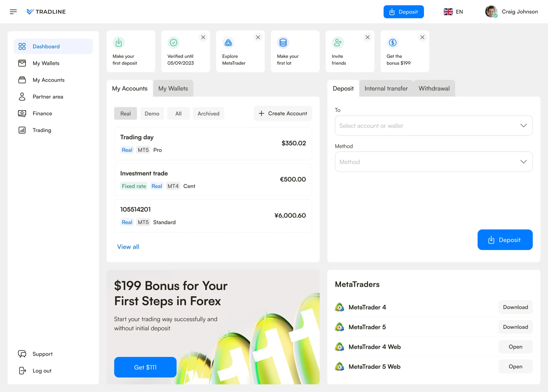The height and width of the screenshot is (392, 548).
Task: Click the Log out icon
Action: click(x=22, y=371)
